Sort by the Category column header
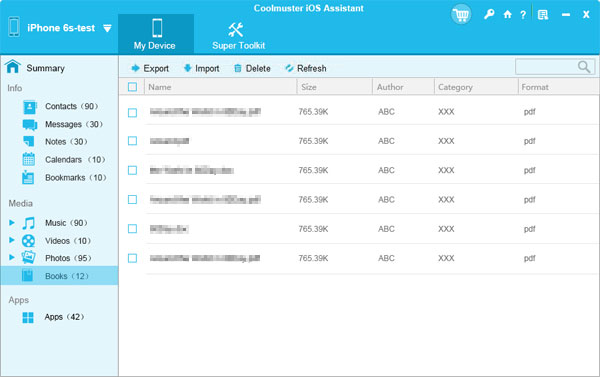Screen dimensions: 600x377 [x=455, y=87]
